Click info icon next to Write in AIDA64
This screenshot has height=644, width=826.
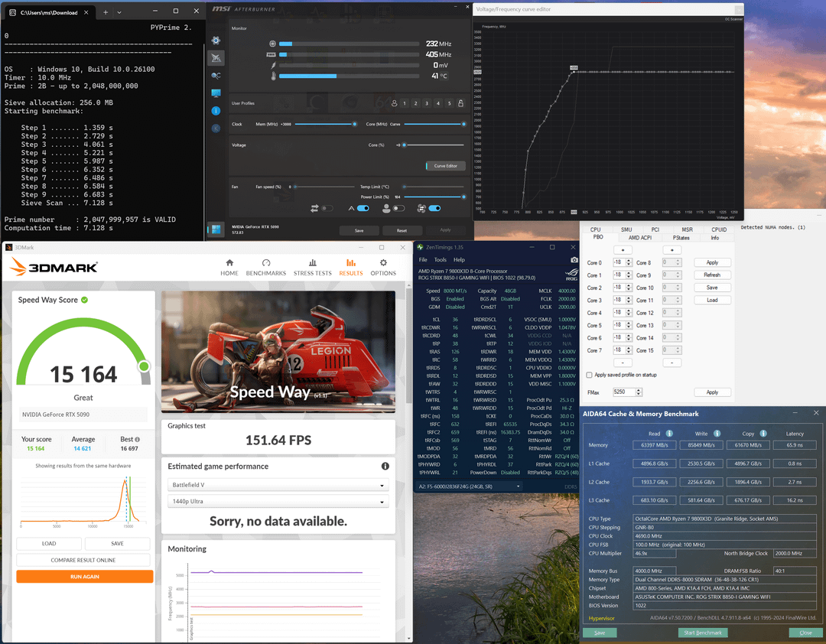point(717,434)
